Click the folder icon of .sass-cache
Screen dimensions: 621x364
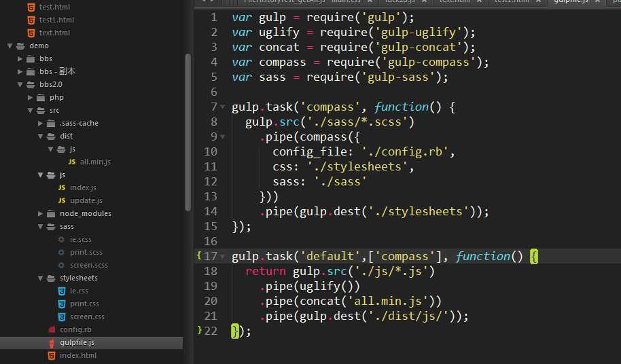[51, 124]
